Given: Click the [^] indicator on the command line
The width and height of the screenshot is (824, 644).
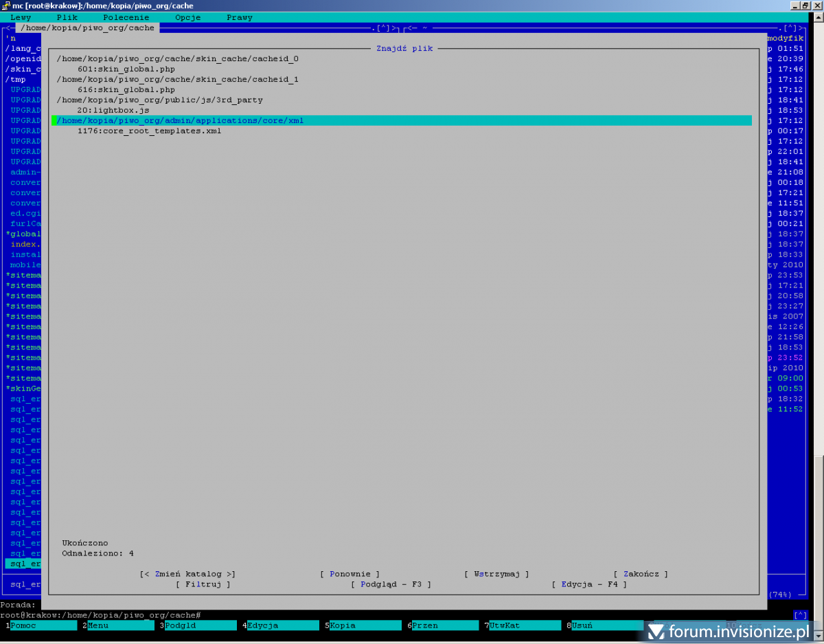Looking at the screenshot, I should [800, 615].
